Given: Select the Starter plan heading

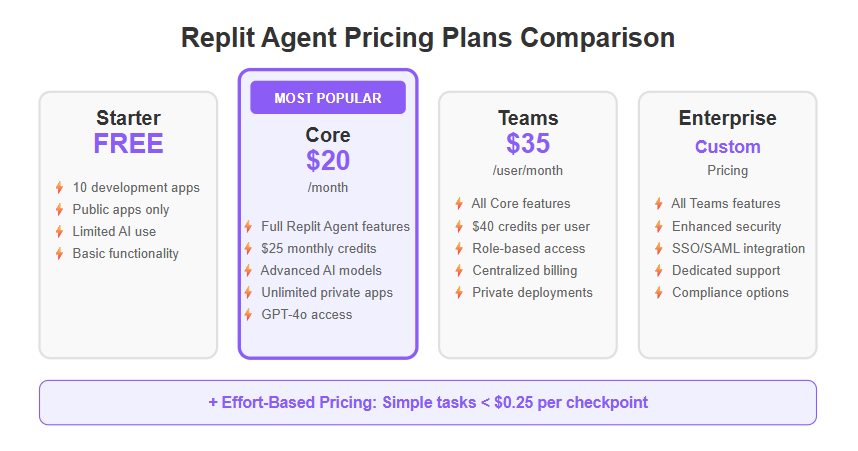Looking at the screenshot, I should point(128,118).
